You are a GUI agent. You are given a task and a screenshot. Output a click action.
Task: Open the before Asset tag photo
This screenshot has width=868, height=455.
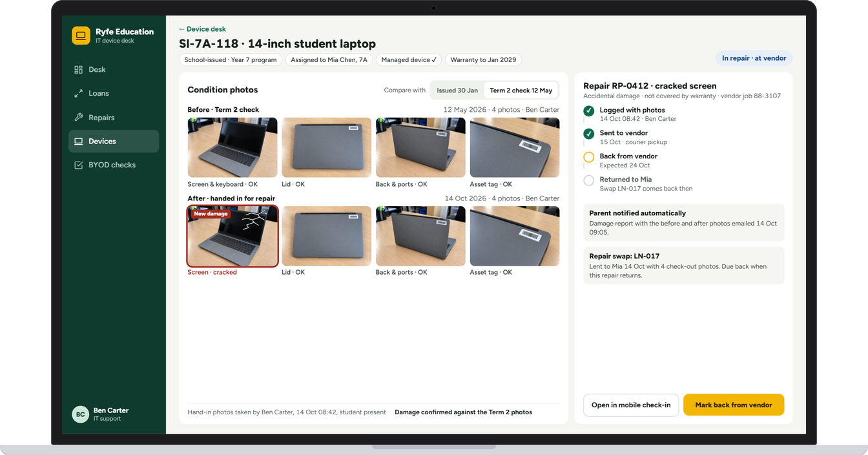(x=515, y=147)
